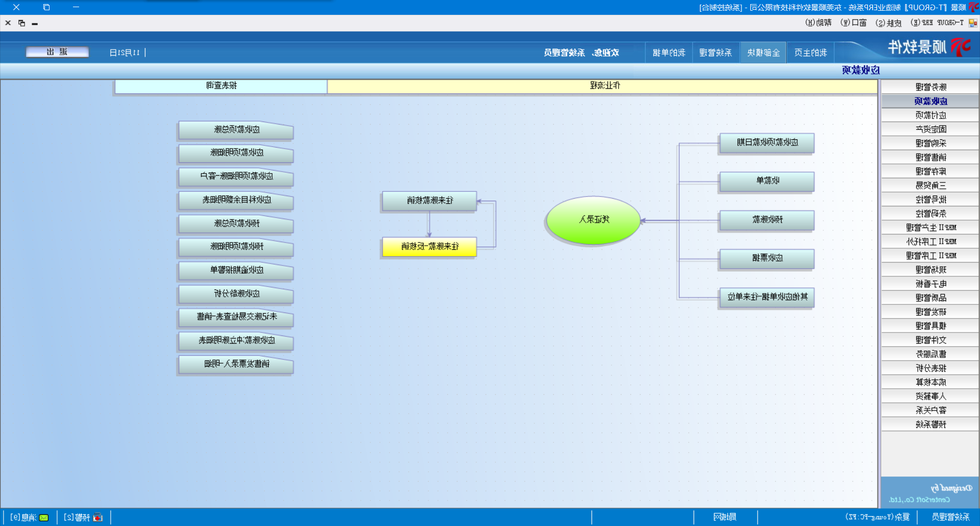Switch to the 我的主页 tab
Viewport: 980px width, 526px height.
811,53
